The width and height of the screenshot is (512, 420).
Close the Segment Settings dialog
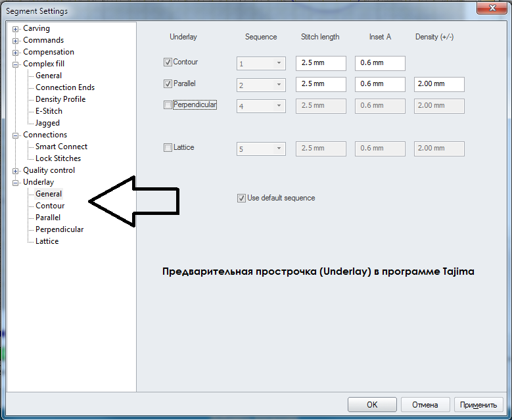[x=492, y=8]
